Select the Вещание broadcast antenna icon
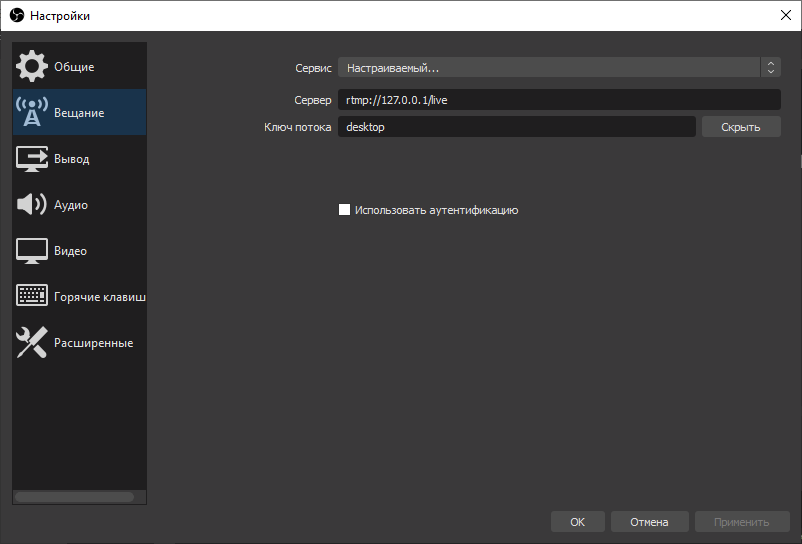 click(x=32, y=113)
